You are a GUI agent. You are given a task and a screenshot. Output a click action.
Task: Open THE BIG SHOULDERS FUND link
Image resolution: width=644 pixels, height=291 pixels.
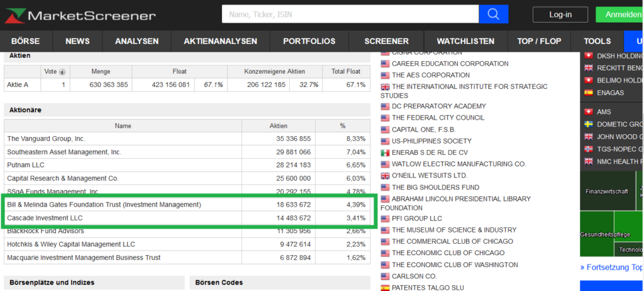point(435,187)
